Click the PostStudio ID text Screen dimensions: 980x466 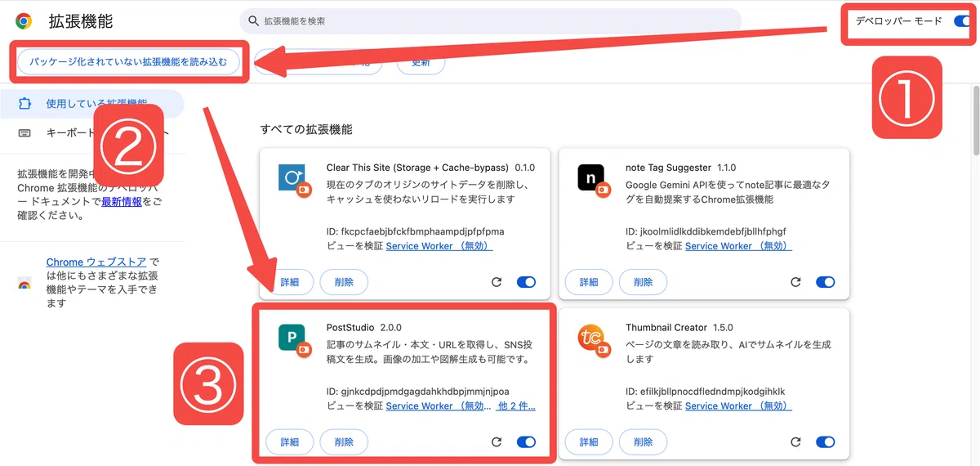click(417, 392)
